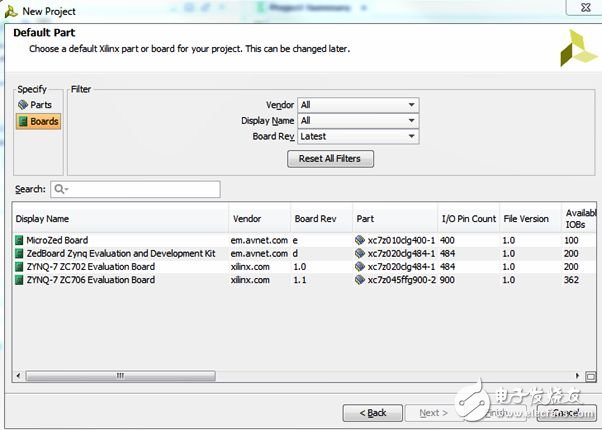
Task: Click the xc7z010clg400-1 part chip icon
Action: point(361,240)
